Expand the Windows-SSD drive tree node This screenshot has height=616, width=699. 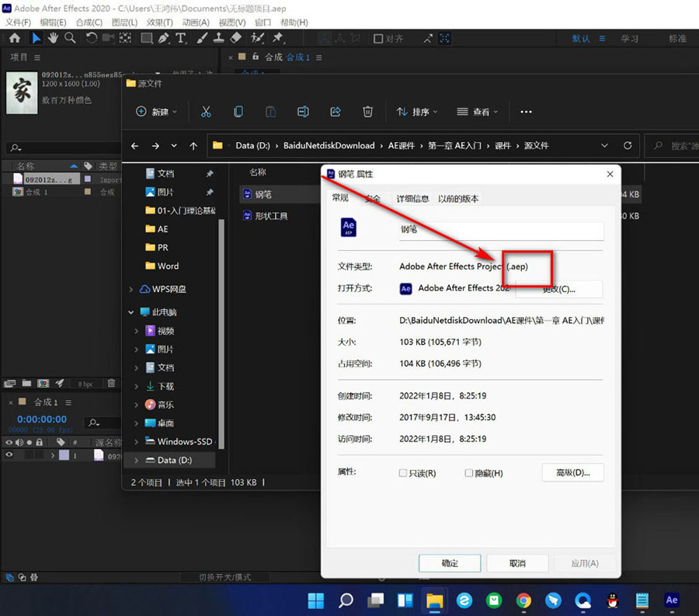point(137,442)
